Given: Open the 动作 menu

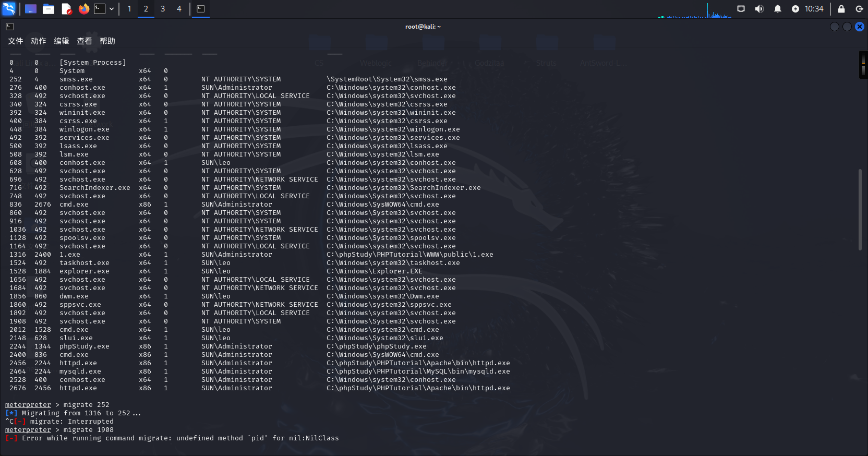Looking at the screenshot, I should pyautogui.click(x=39, y=41).
